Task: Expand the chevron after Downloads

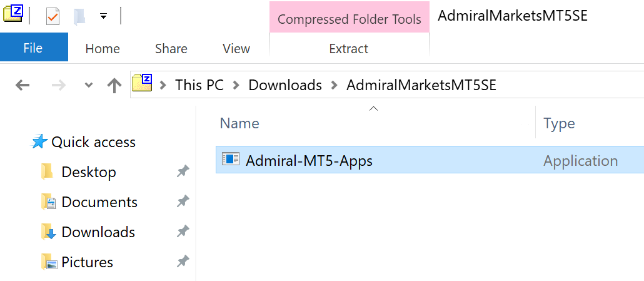Action: (334, 86)
